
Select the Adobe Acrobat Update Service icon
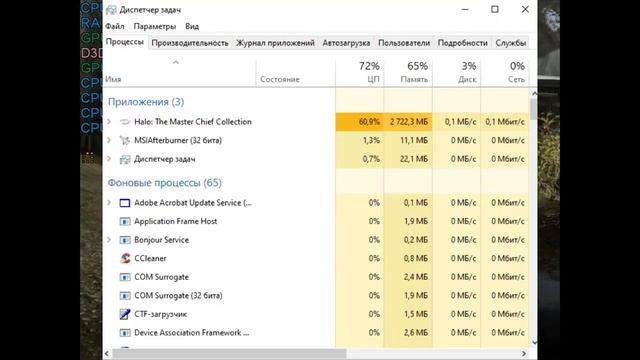(125, 203)
